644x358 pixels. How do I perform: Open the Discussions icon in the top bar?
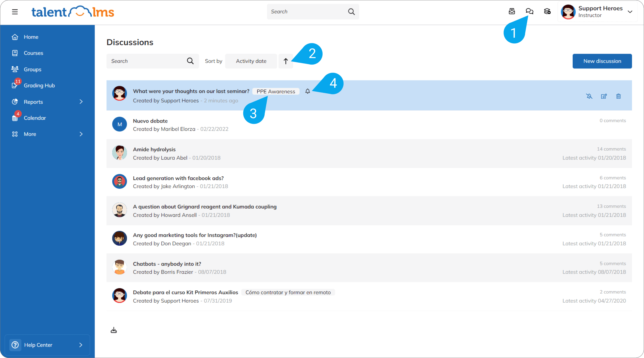(x=529, y=11)
